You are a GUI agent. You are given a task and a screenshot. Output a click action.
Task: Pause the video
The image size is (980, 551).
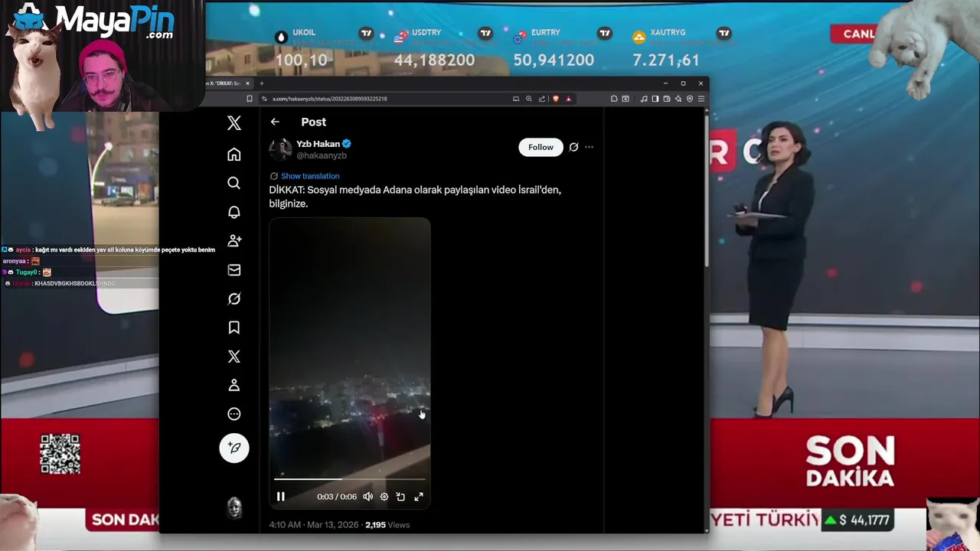pos(280,497)
